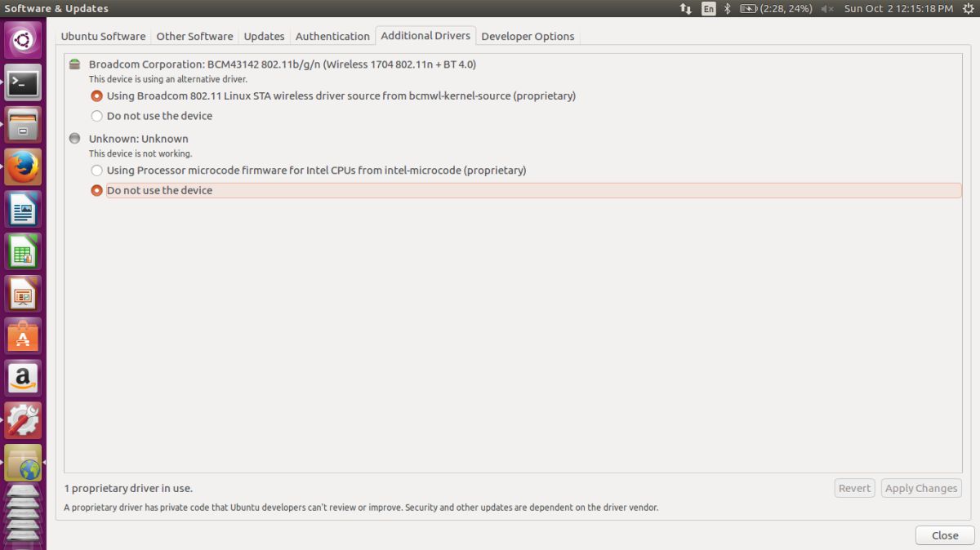Select Do not use the device under Broadcom
The image size is (980, 550).
(152, 116)
